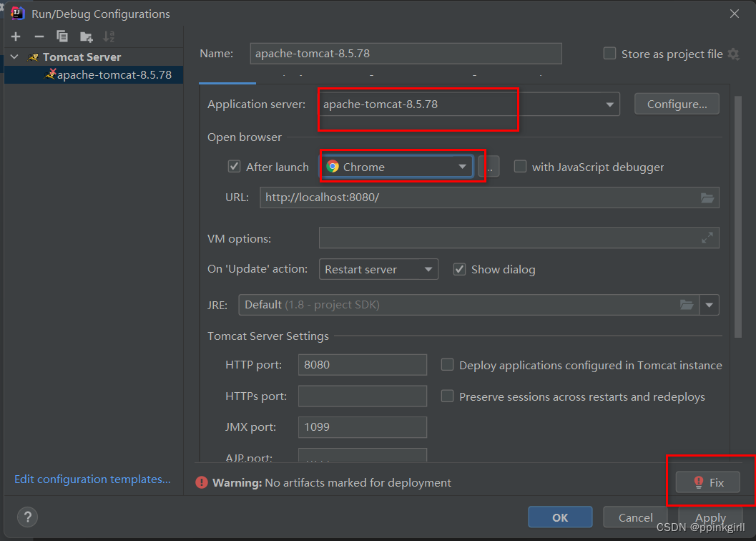Expand the VM options field

click(x=707, y=238)
